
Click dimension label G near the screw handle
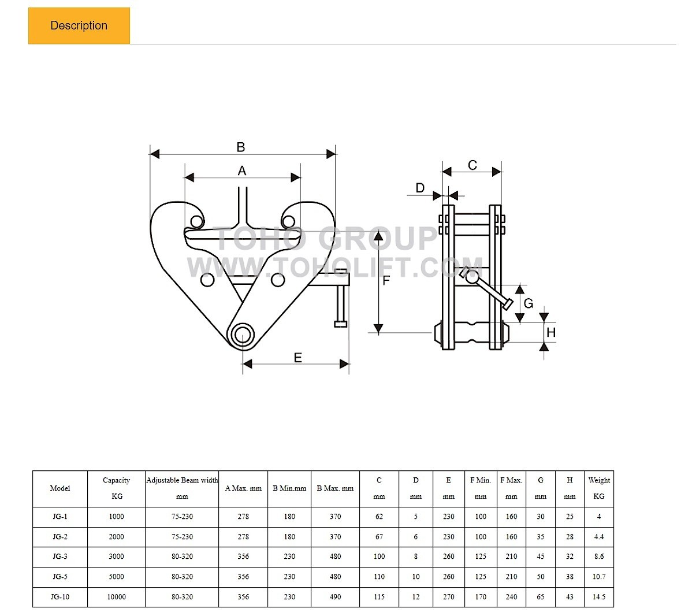528,303
